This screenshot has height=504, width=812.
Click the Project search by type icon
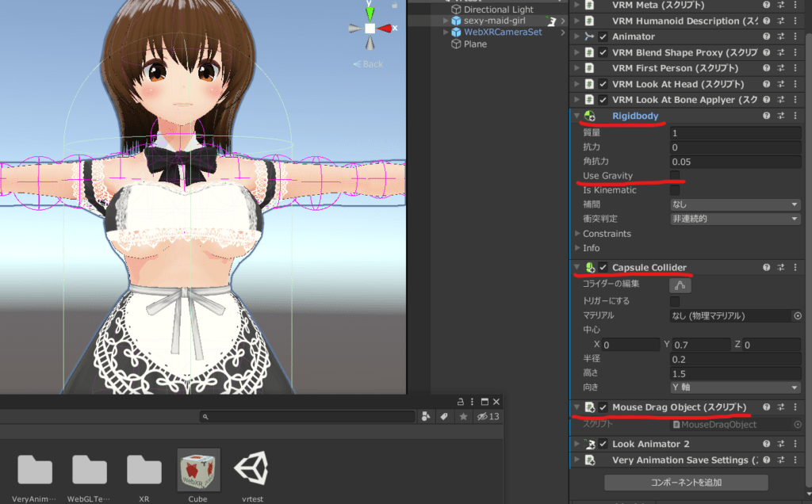(426, 417)
